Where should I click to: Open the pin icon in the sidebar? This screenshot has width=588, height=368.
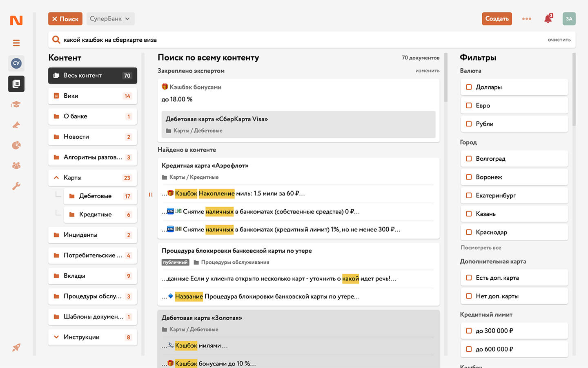coord(16,125)
